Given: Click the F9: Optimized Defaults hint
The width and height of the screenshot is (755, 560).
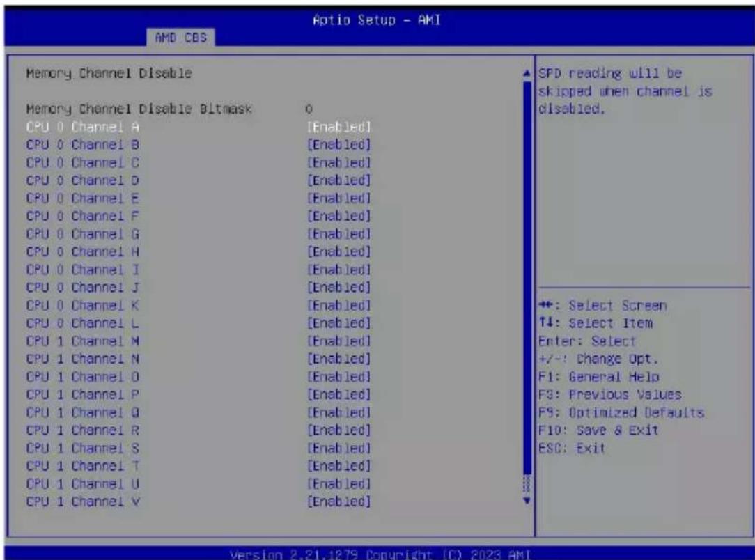Looking at the screenshot, I should [x=621, y=412].
